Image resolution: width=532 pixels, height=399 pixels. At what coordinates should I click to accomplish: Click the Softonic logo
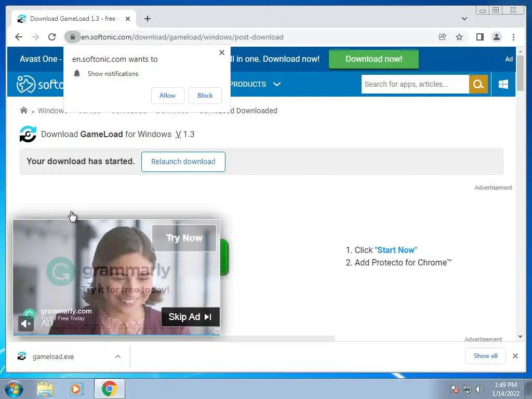click(40, 84)
